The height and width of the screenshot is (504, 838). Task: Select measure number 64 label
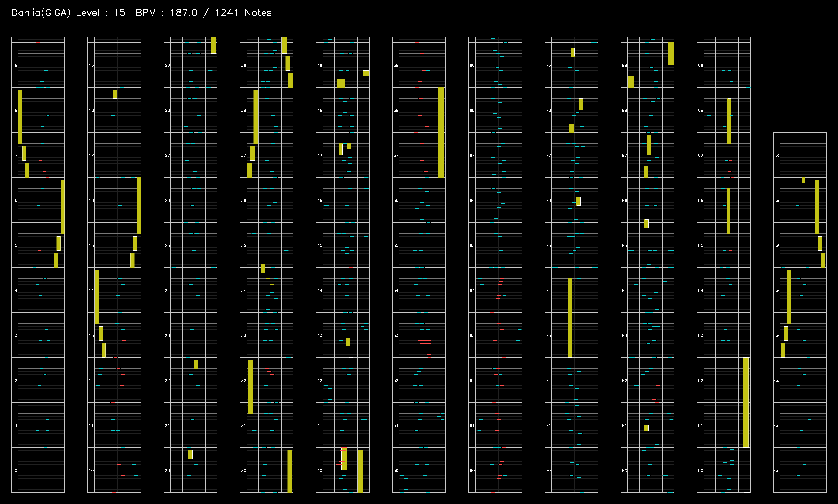coord(472,290)
